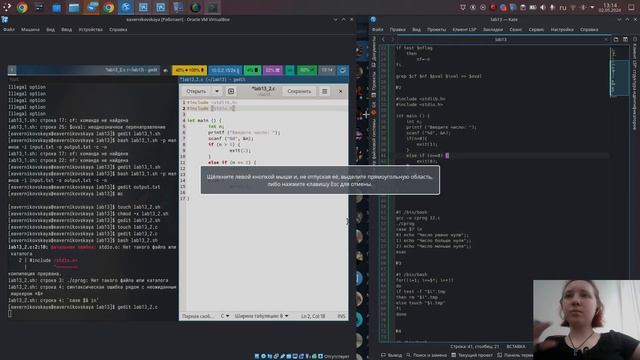Click the 'Строка: 41, столбец: 21' indicator in Kate

click(475, 347)
